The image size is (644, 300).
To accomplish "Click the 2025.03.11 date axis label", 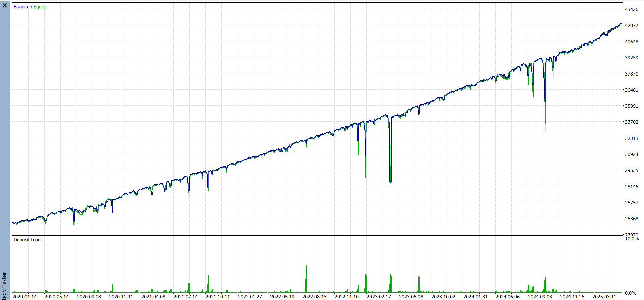I will tap(604, 296).
